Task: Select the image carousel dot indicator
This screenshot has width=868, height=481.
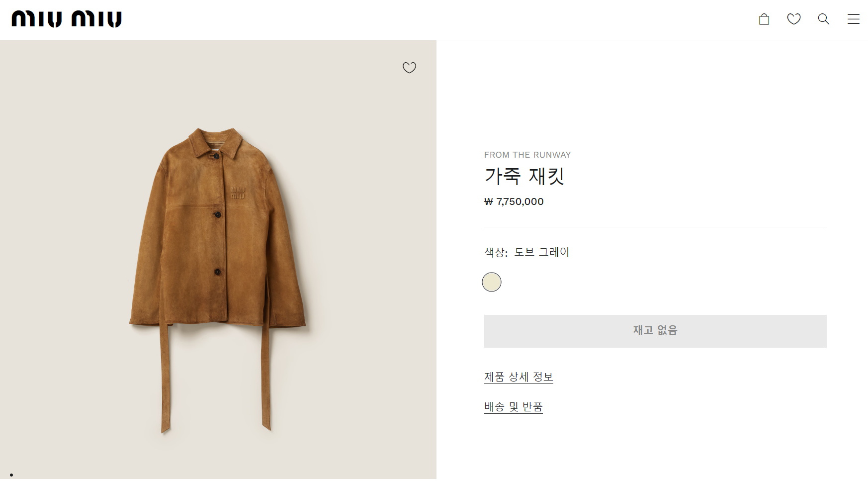Action: (11, 475)
